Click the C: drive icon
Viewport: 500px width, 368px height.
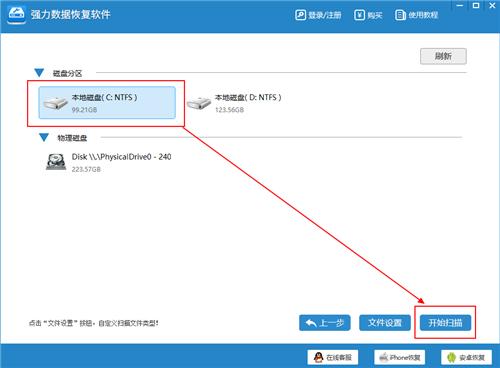(x=56, y=103)
